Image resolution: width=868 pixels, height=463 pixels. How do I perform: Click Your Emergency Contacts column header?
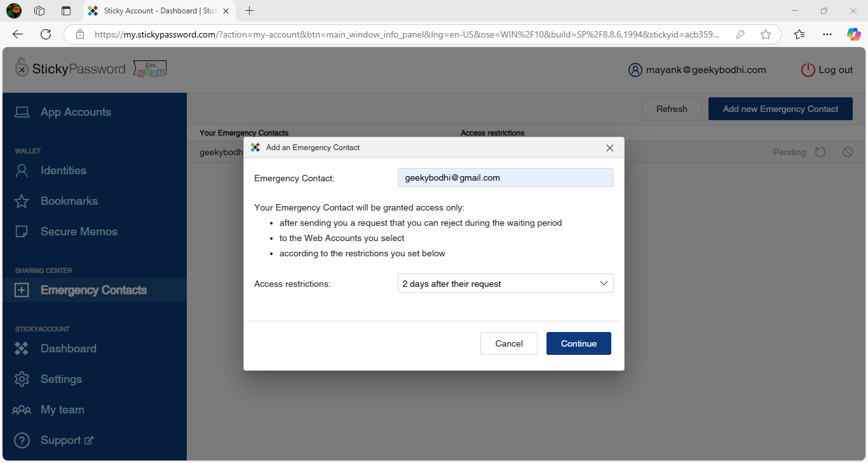(x=244, y=133)
